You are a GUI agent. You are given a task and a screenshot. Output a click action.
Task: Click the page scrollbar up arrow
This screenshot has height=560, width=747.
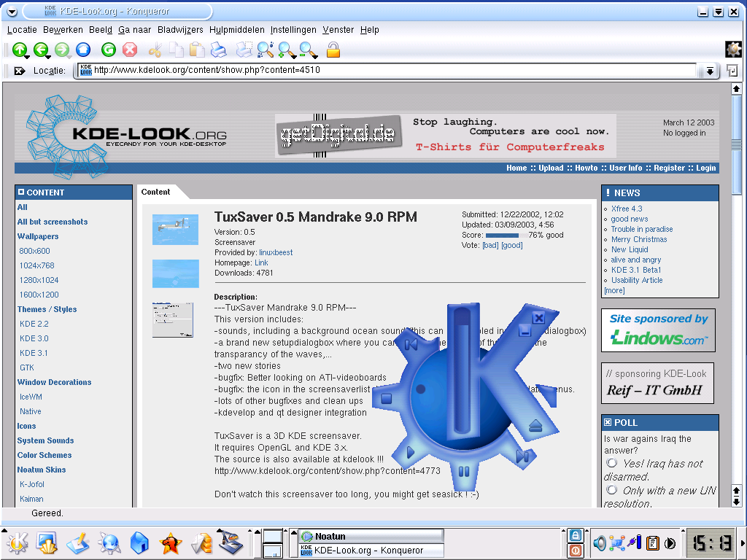pyautogui.click(x=737, y=88)
